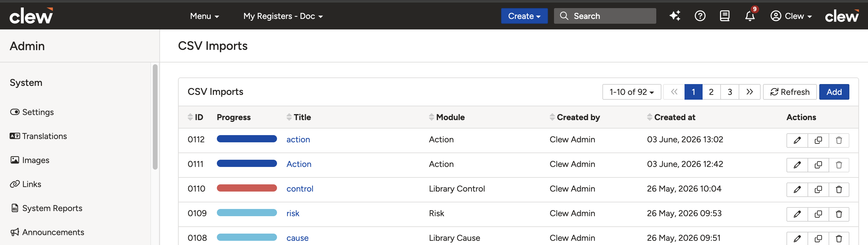Click the light blue progress bar for 0109
Image resolution: width=868 pixels, height=245 pixels.
coord(247,212)
